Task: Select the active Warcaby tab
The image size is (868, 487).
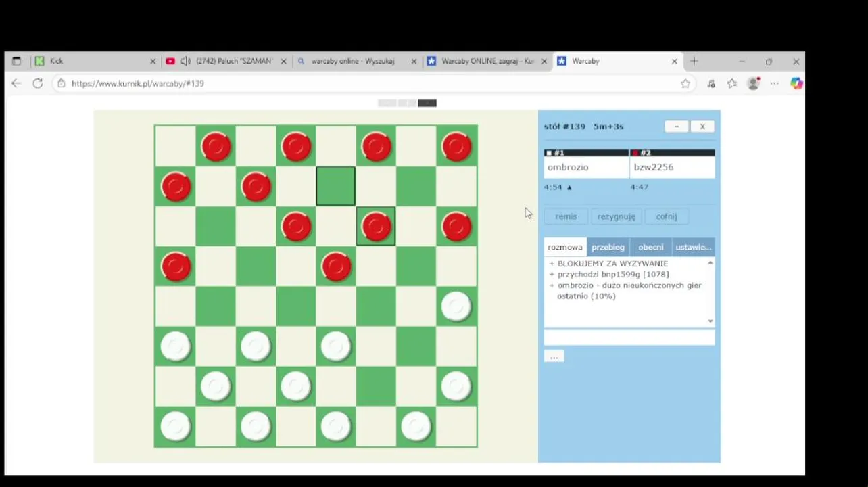Action: [x=617, y=61]
